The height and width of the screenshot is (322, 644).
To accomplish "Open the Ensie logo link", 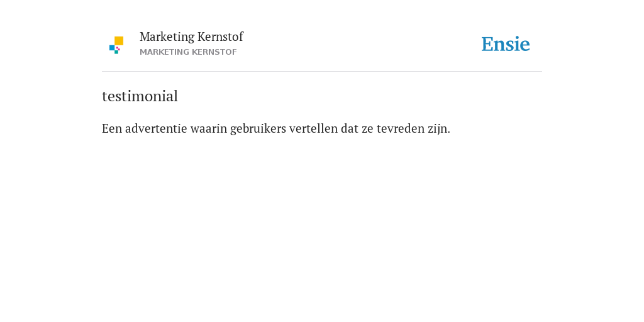I will tap(506, 45).
